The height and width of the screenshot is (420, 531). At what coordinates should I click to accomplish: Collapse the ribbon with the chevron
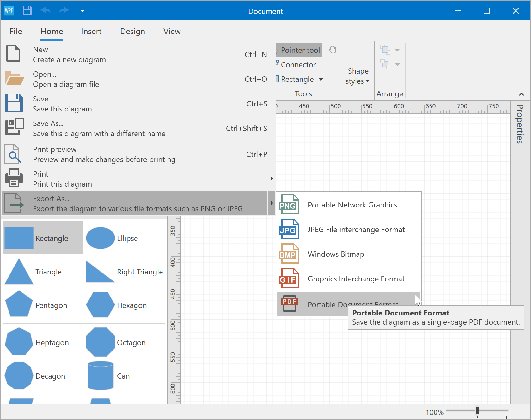521,94
